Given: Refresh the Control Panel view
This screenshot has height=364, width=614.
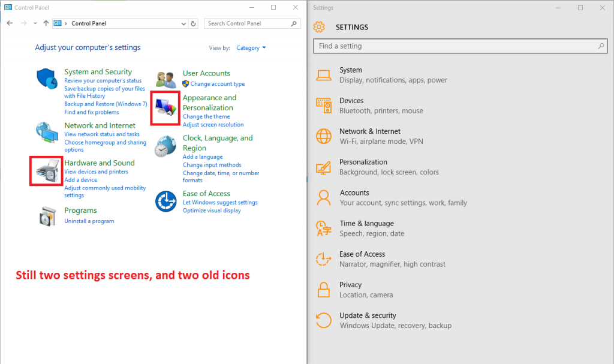Looking at the screenshot, I should tap(193, 23).
